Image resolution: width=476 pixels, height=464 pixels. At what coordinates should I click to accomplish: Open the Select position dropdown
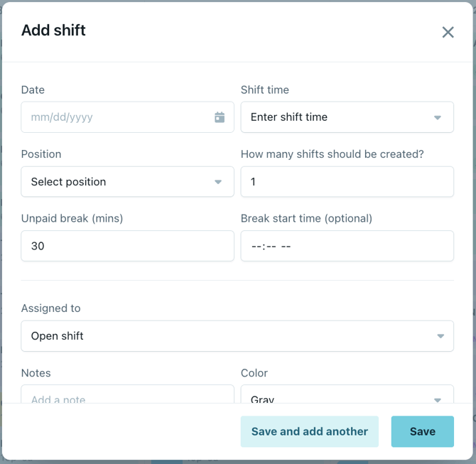(127, 182)
